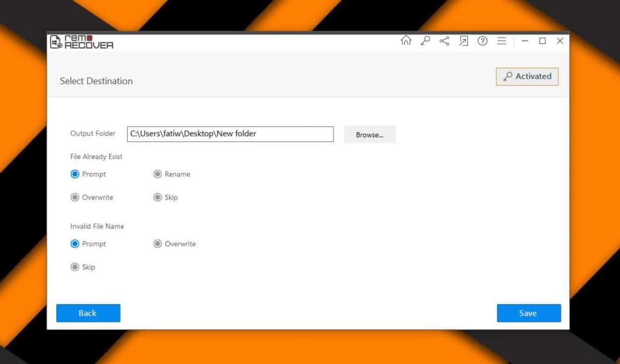The width and height of the screenshot is (620, 364).
Task: Click the Remo Recover logo
Action: coord(82,41)
